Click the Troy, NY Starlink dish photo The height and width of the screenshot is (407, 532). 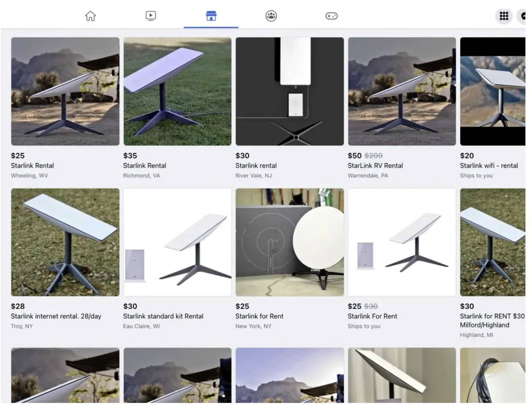pos(65,242)
